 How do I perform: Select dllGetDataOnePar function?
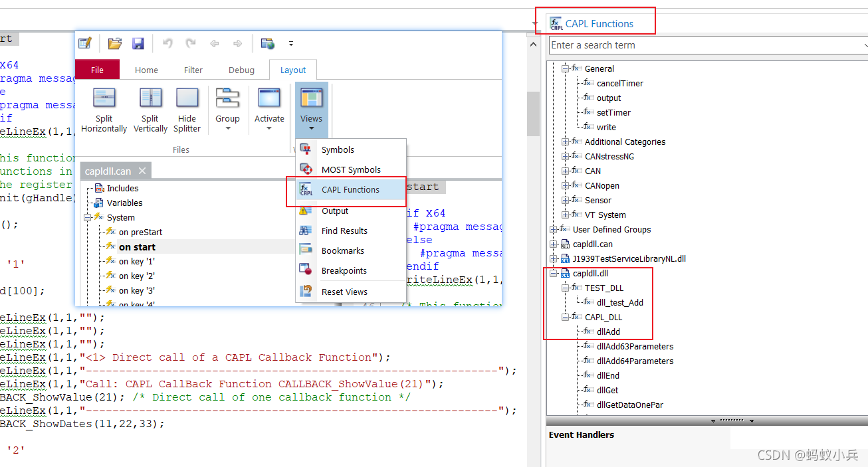629,405
